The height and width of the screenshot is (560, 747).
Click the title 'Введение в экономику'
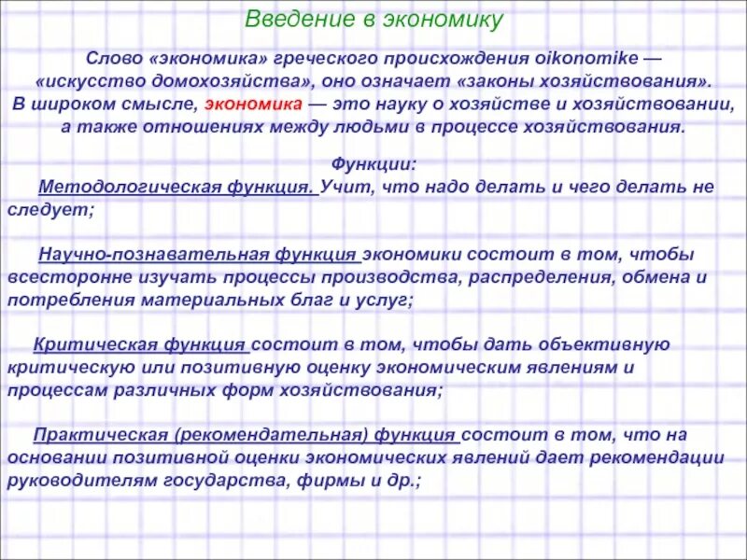pos(374,20)
